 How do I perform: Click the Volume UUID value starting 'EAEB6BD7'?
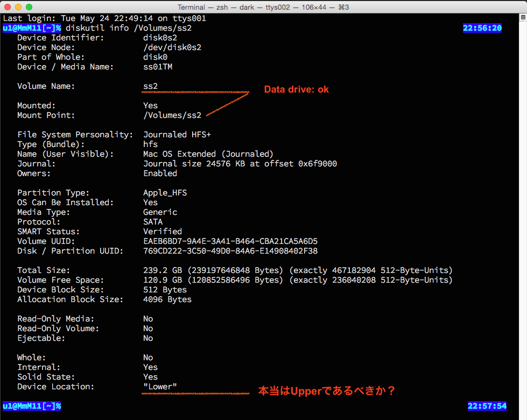(230, 241)
